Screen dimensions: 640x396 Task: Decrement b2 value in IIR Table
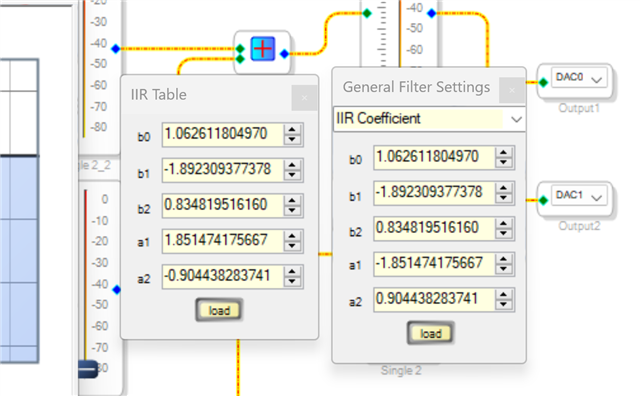coord(292,210)
